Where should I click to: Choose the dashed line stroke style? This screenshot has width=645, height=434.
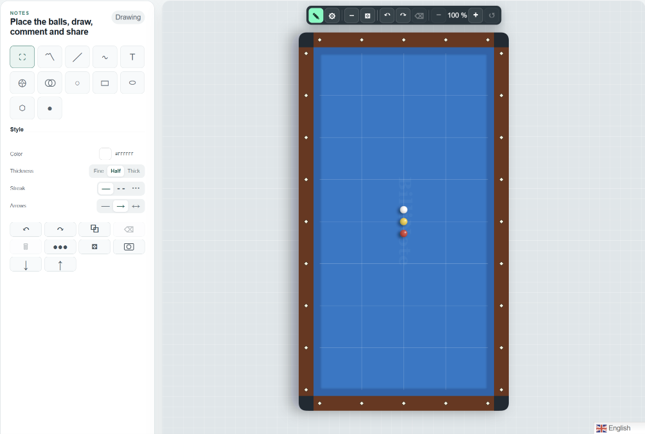tap(121, 189)
